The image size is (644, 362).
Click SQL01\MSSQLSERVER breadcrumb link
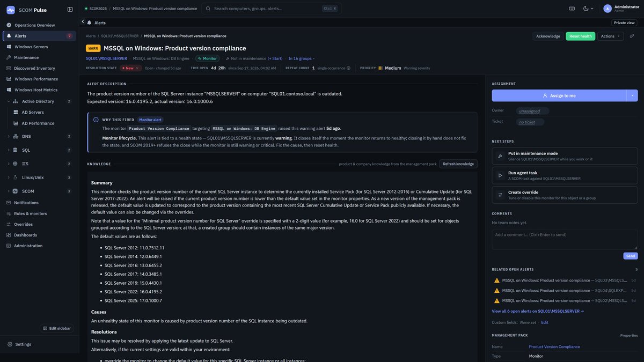120,36
